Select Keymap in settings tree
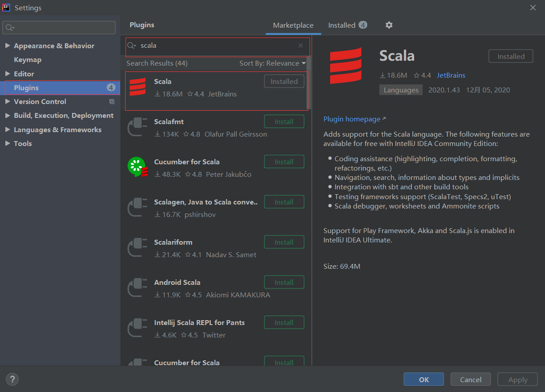545x392 pixels. [28, 60]
